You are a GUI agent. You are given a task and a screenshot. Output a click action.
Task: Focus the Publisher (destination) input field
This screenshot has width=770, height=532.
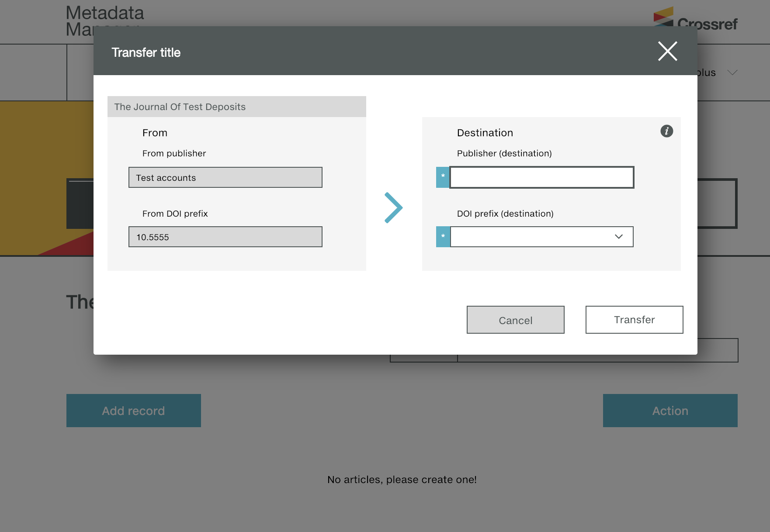click(541, 177)
